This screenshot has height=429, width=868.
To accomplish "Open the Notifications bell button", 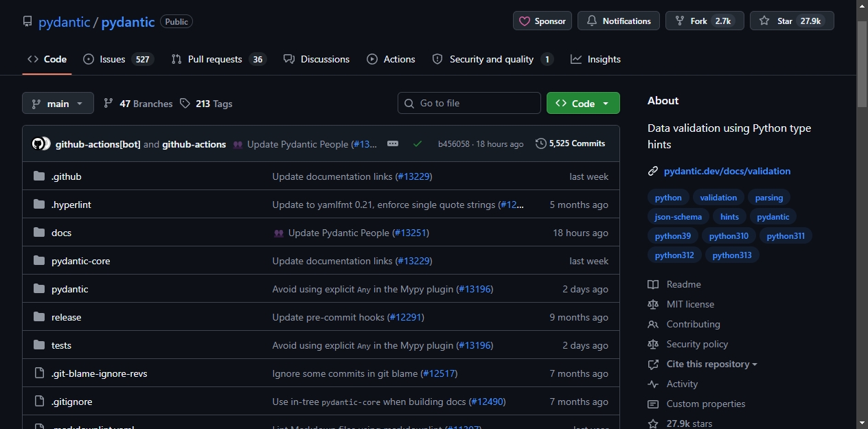I will click(619, 21).
